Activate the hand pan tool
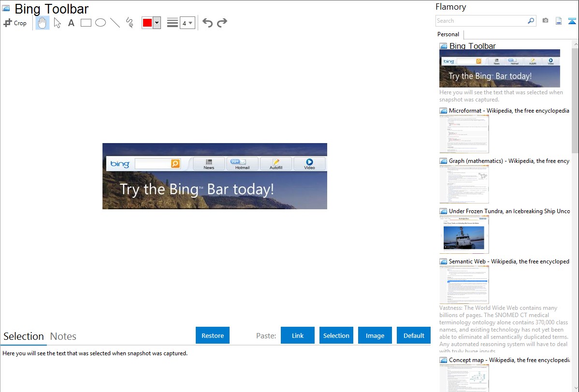This screenshot has height=392, width=579. pos(42,23)
